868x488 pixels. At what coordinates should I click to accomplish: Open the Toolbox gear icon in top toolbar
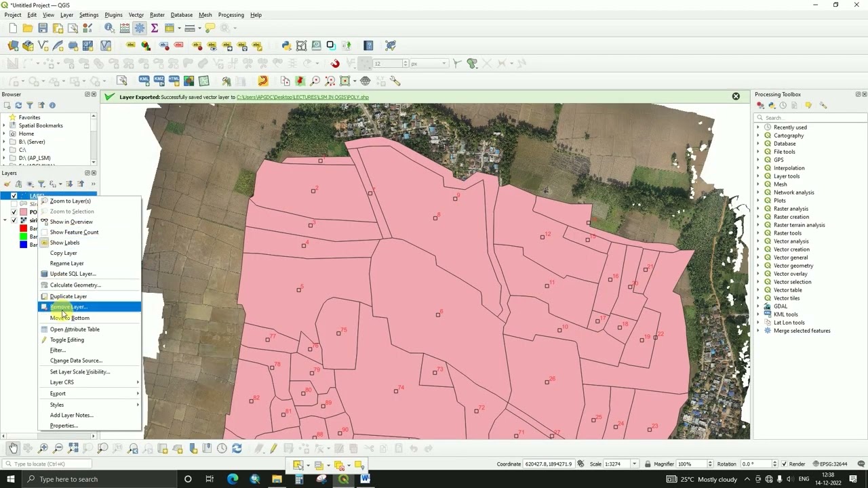[x=140, y=28]
